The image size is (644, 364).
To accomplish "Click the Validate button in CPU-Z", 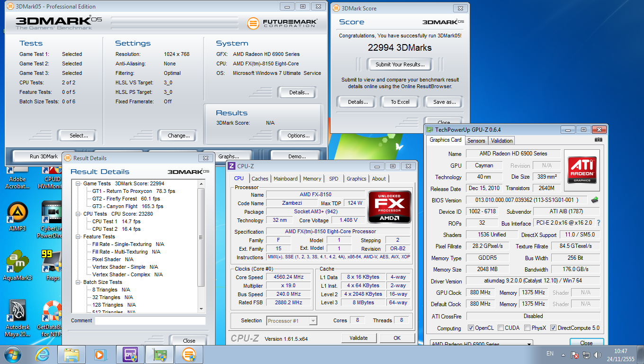I will click(358, 338).
